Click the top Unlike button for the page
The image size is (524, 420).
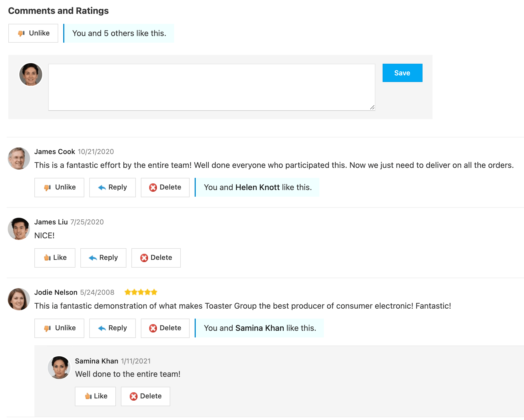33,33
